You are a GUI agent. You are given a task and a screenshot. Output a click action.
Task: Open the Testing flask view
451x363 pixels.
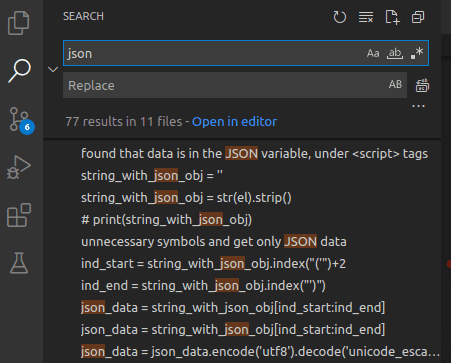click(x=19, y=263)
